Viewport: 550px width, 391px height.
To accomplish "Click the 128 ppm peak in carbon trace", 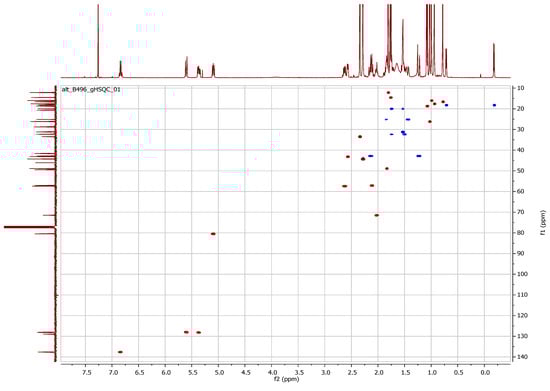I will tap(46, 332).
